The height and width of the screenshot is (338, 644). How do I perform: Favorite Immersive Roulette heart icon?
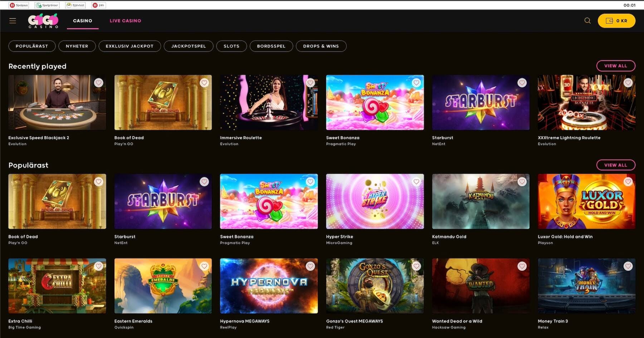point(310,83)
